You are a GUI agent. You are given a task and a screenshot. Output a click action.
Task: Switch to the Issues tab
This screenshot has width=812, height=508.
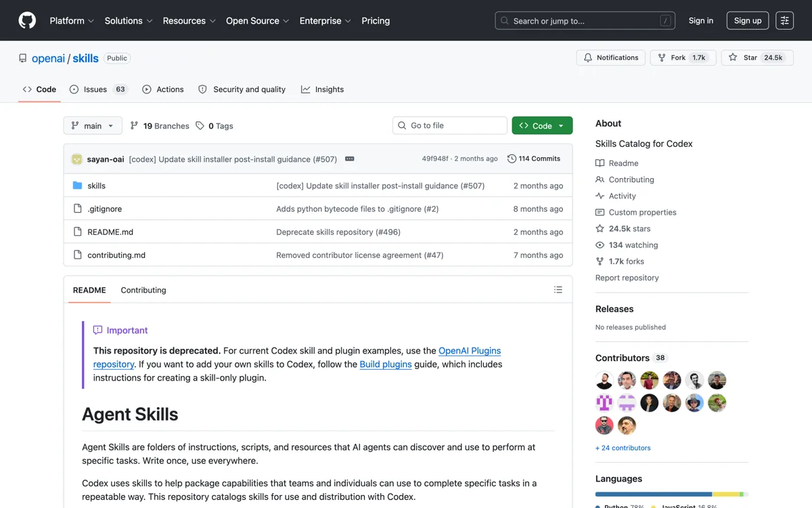pyautogui.click(x=99, y=89)
